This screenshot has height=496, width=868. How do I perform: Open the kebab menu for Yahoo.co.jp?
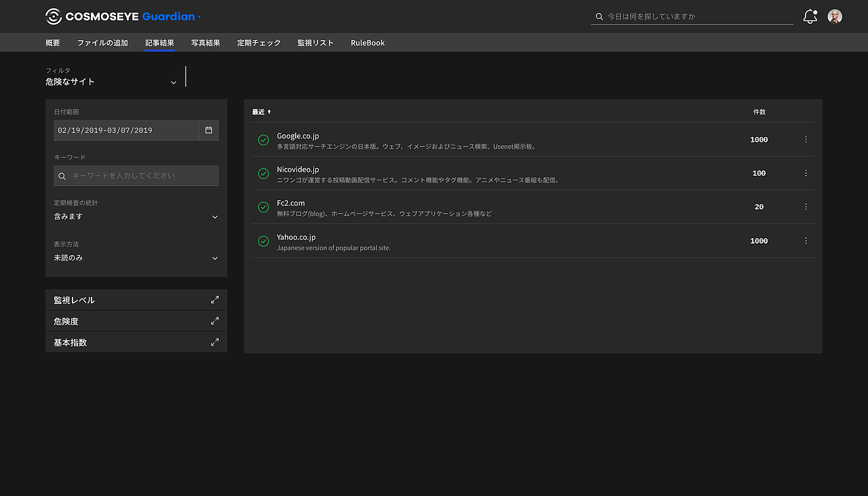click(806, 240)
